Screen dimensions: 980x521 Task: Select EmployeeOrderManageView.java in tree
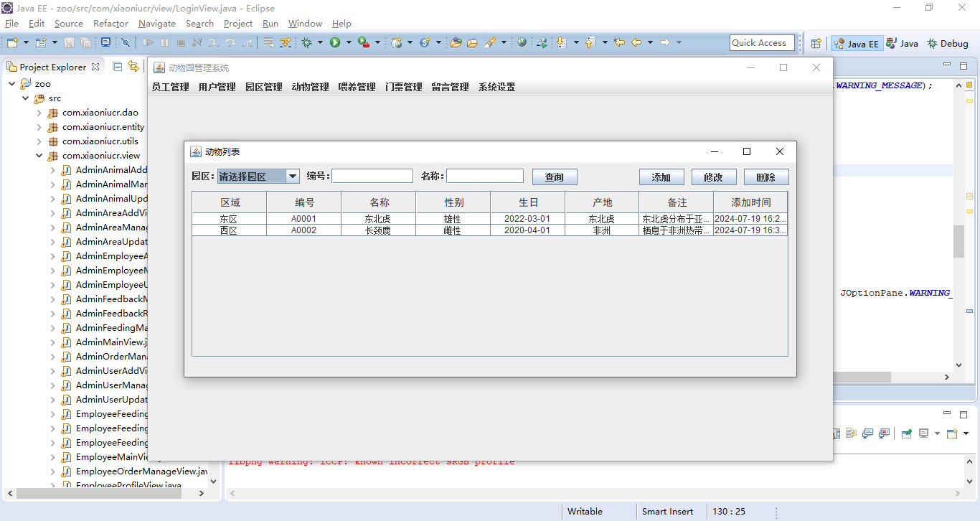pos(141,471)
